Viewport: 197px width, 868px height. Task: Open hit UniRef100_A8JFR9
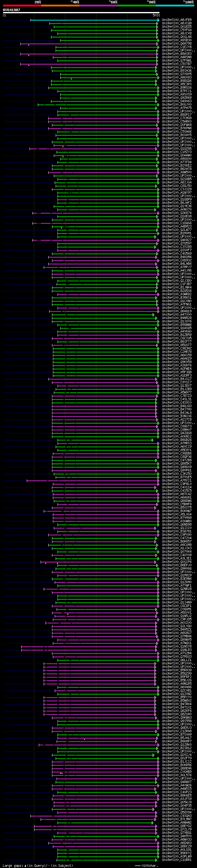point(177,20)
